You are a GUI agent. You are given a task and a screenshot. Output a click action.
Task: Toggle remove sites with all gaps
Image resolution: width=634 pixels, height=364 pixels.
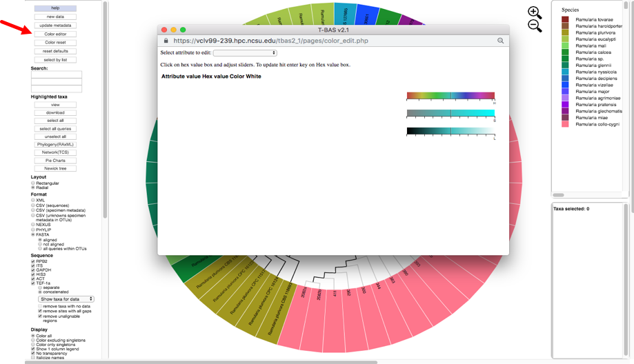(x=40, y=311)
